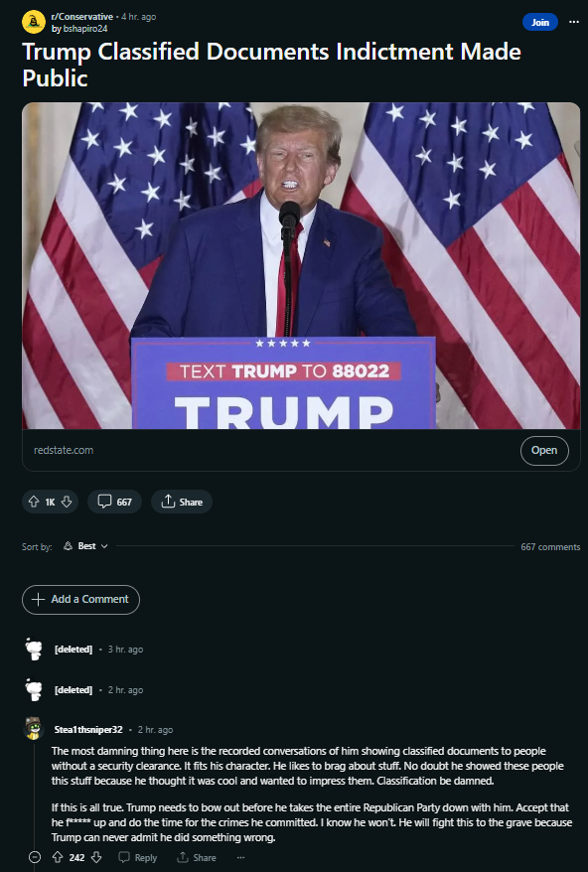Viewport: 588px width, 872px height.
Task: Downvote Stea1thsniper32's comment
Action: pyautogui.click(x=95, y=857)
